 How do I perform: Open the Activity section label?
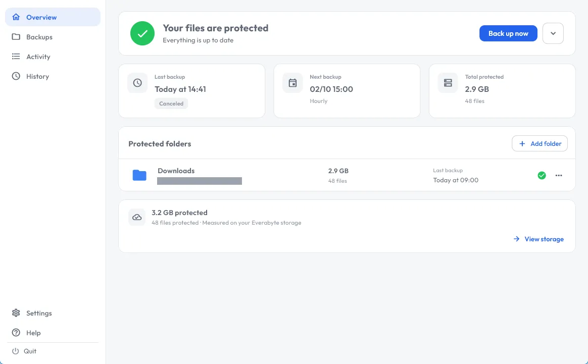38,57
